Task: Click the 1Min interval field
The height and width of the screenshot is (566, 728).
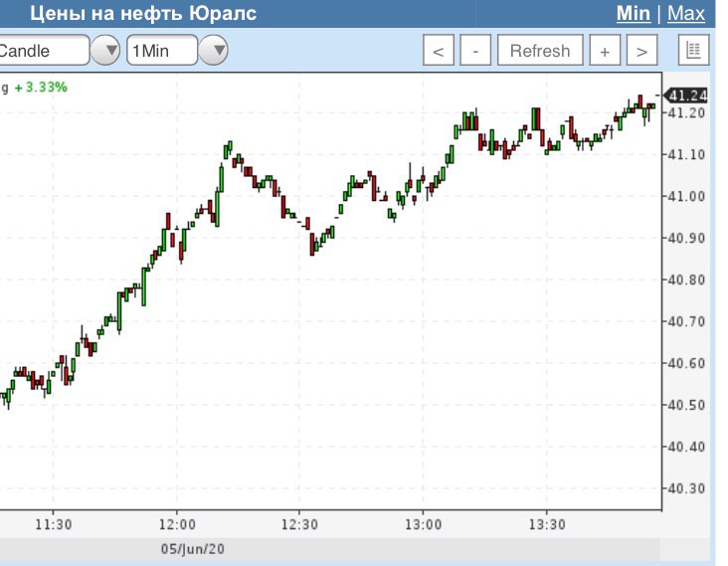Action: (x=162, y=50)
